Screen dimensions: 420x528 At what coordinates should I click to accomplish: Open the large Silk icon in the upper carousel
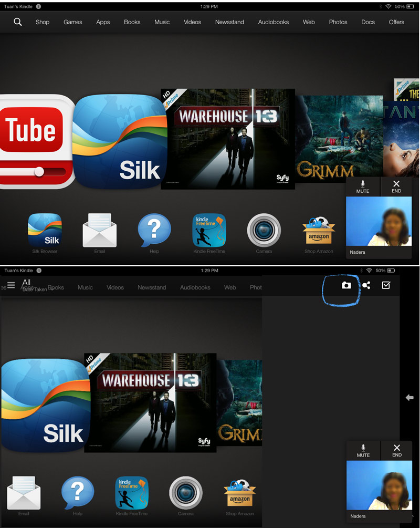tap(120, 141)
